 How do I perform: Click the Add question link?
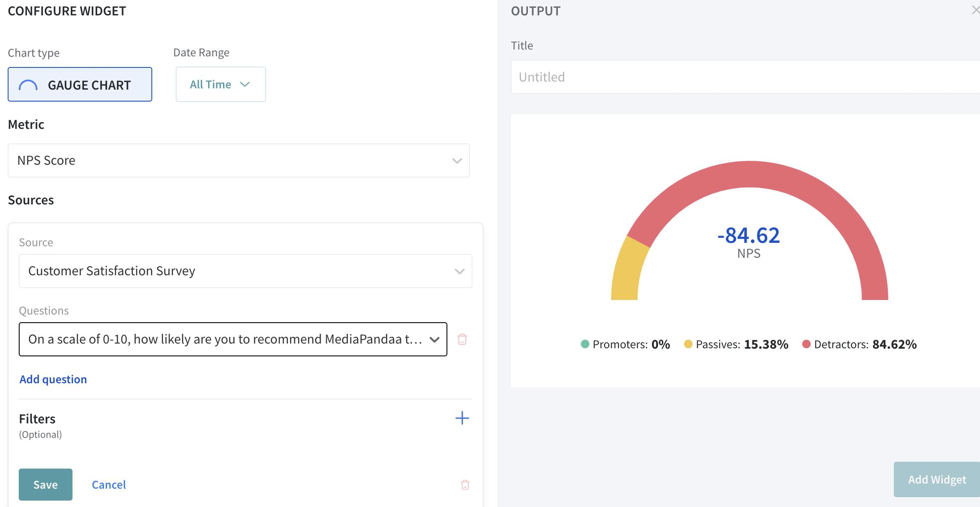tap(53, 379)
